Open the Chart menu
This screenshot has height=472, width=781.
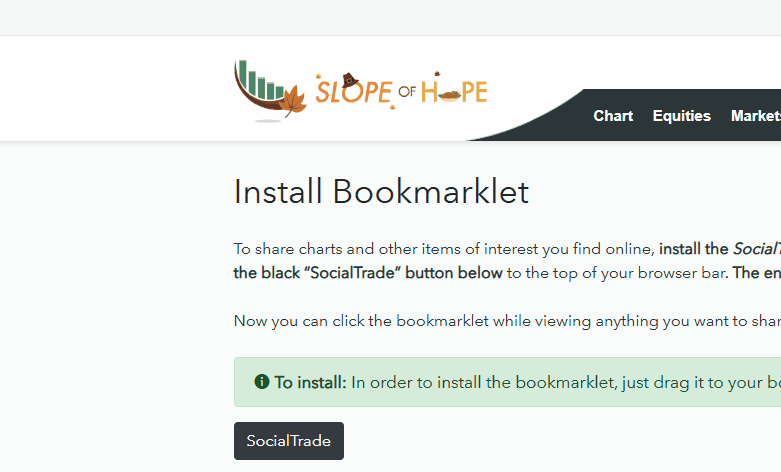coord(613,116)
